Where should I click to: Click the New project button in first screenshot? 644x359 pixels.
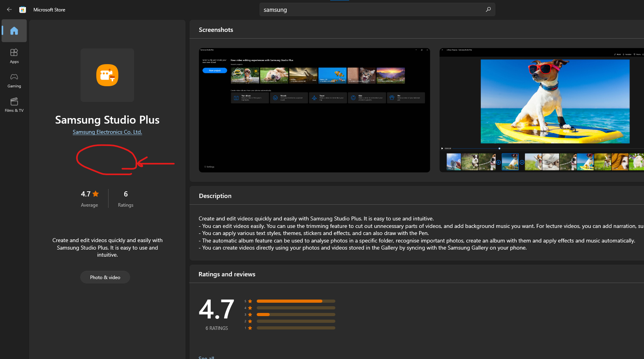(x=215, y=70)
